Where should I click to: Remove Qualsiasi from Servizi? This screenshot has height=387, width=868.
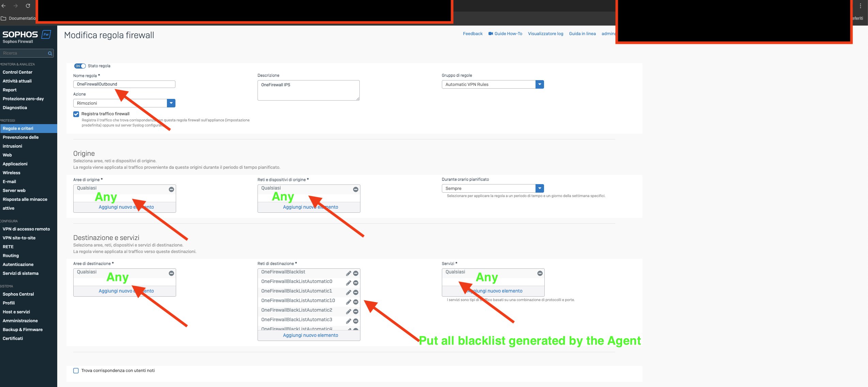(x=540, y=273)
